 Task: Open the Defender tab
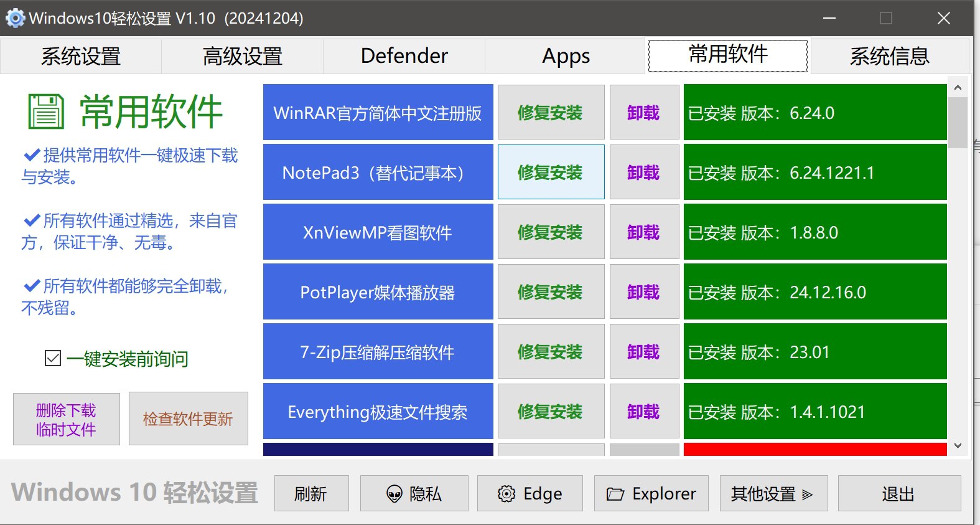point(404,56)
